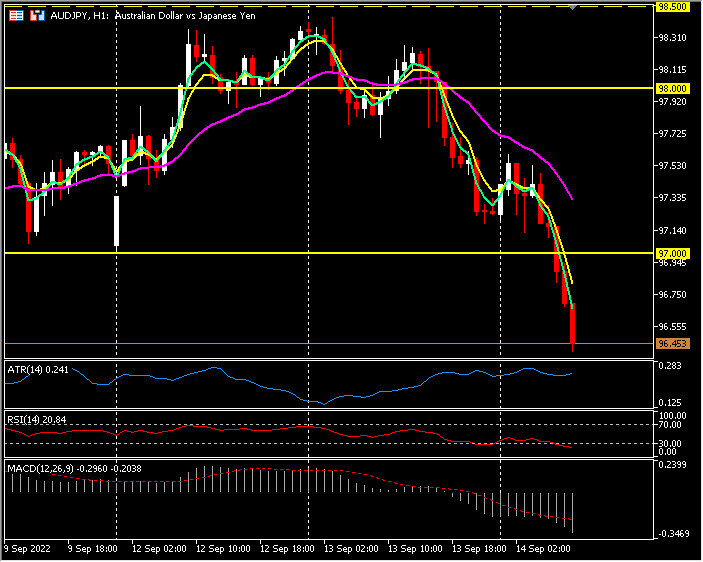Click the RSI 70.00 level scale value

[x=672, y=425]
